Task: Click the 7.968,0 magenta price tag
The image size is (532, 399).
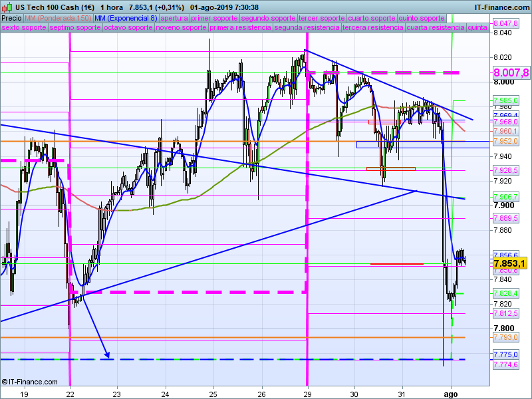Action: tap(505, 122)
